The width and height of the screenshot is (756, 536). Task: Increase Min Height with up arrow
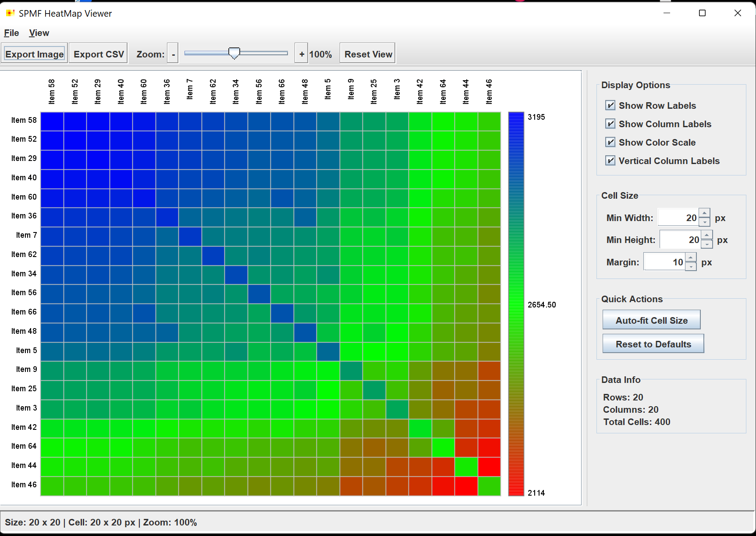point(706,235)
